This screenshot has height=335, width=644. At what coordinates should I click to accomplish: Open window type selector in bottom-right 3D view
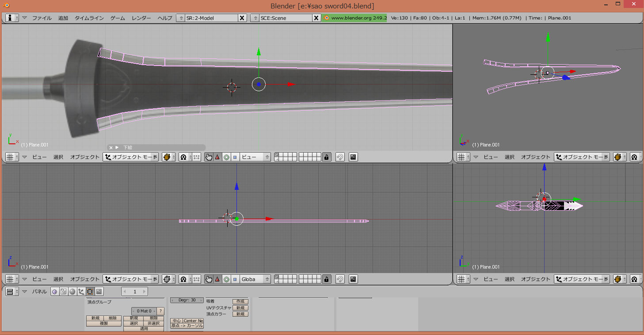(x=463, y=279)
